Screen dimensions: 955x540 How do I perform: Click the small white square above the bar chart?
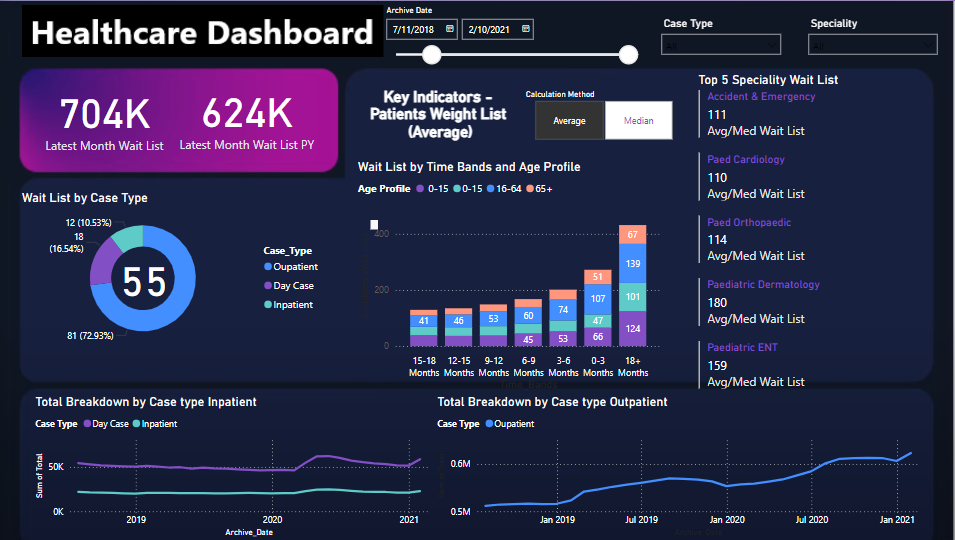(x=375, y=225)
